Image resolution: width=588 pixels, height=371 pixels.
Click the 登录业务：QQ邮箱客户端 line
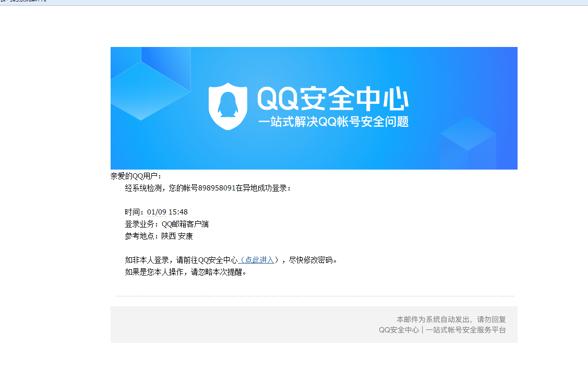166,224
